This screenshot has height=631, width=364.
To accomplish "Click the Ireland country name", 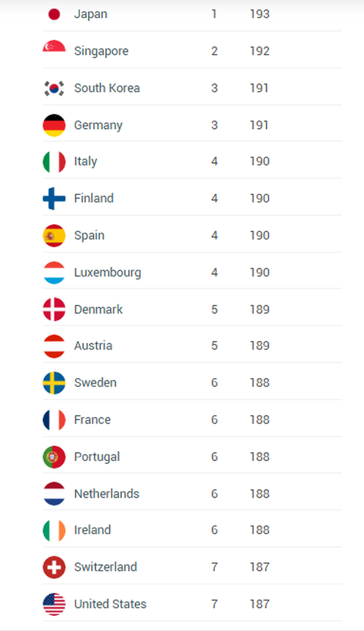I will click(x=92, y=530).
